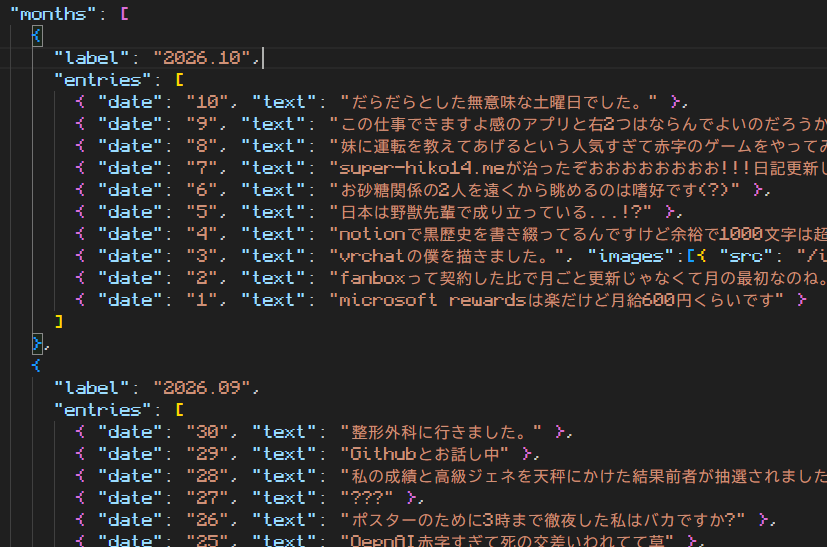Click closing brace followed by comma after 2026.10 block

click(x=37, y=344)
